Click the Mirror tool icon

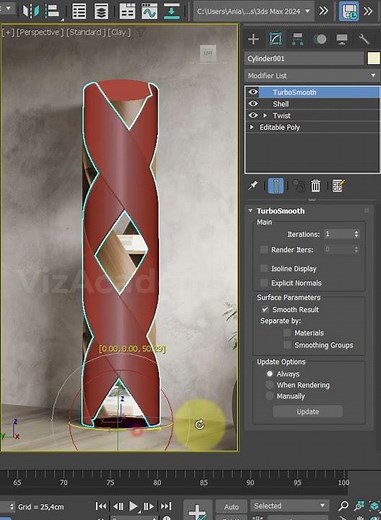pos(30,11)
